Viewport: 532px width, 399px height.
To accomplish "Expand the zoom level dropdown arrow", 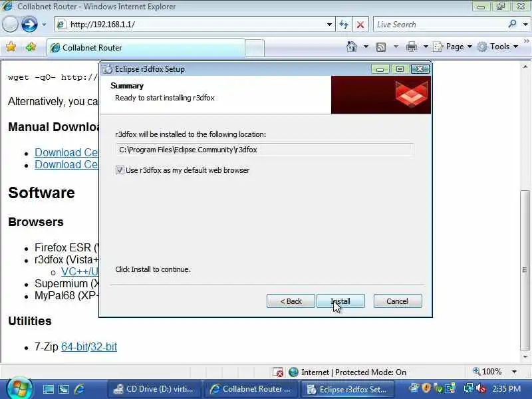I will click(514, 372).
